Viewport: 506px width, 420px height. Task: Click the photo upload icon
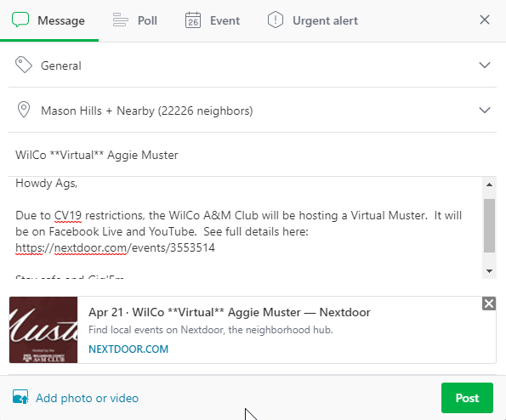point(20,397)
